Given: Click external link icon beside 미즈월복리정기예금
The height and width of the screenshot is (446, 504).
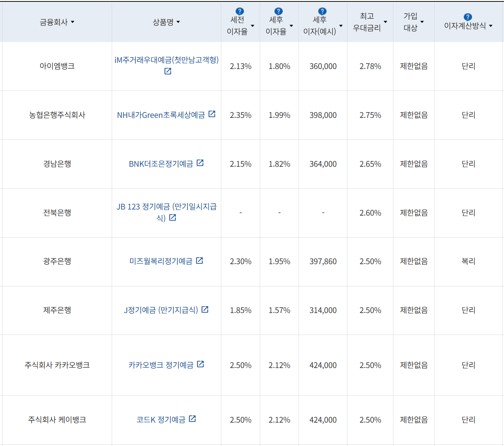Looking at the screenshot, I should pyautogui.click(x=200, y=261).
